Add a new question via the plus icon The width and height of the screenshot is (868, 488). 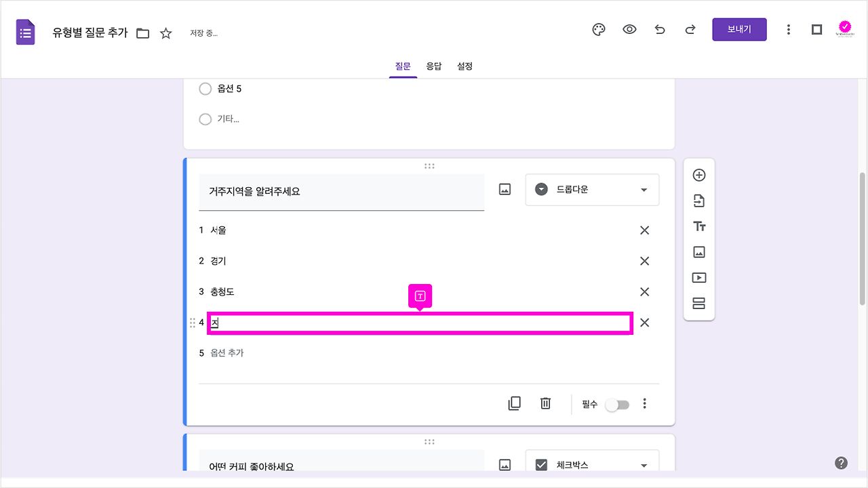click(x=698, y=174)
